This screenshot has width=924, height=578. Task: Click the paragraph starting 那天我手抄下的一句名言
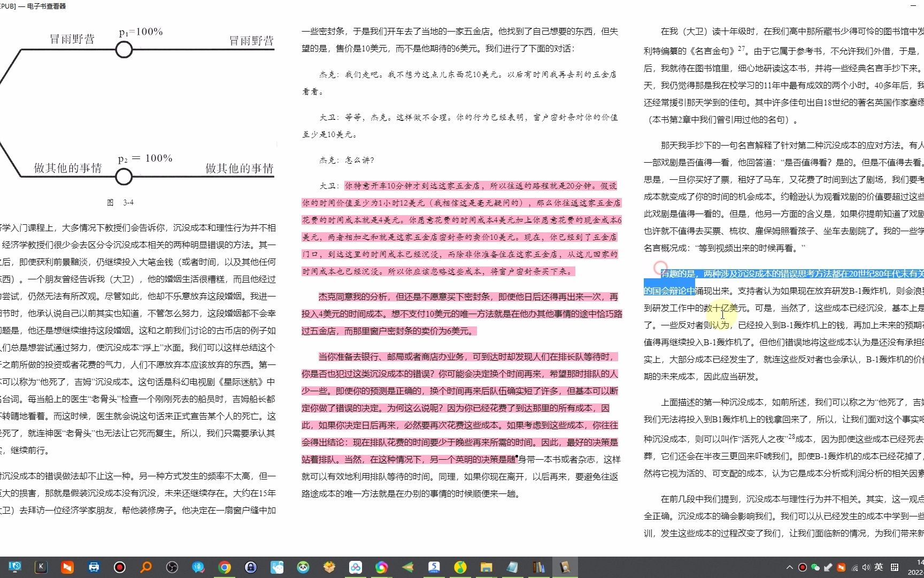pos(784,196)
